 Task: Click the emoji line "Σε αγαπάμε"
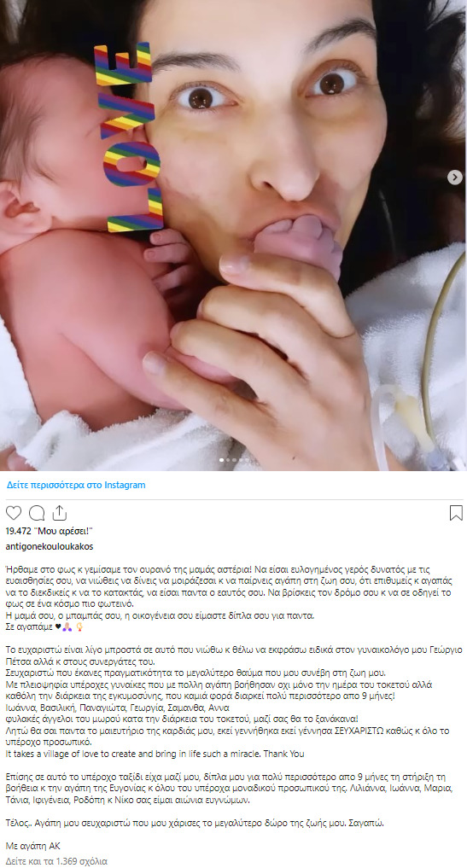point(44,627)
